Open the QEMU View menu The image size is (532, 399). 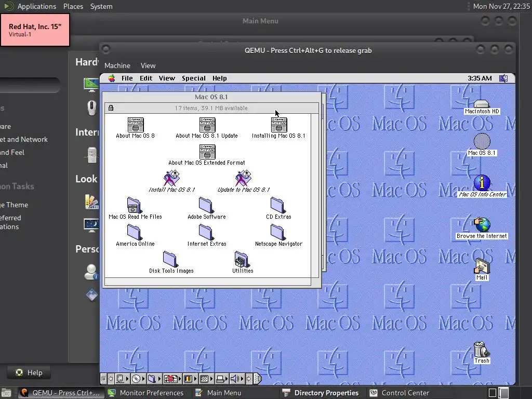148,65
